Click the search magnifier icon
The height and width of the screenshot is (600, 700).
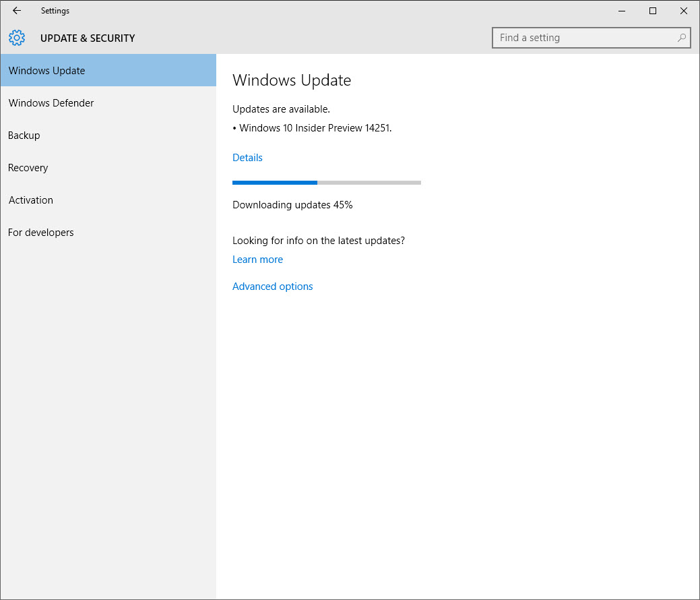click(x=681, y=38)
